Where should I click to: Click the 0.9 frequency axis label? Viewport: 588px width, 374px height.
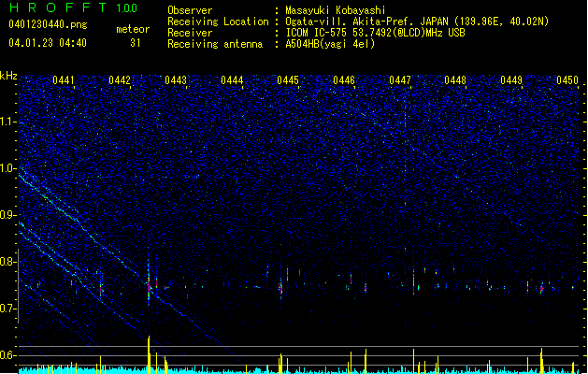[7, 215]
